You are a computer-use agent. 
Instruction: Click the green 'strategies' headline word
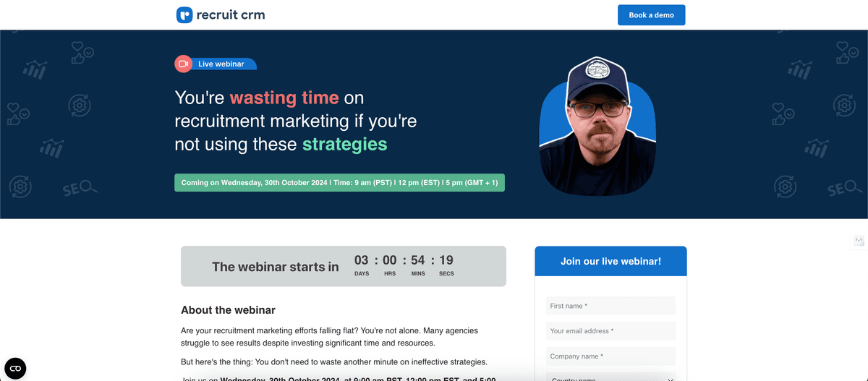click(x=345, y=144)
